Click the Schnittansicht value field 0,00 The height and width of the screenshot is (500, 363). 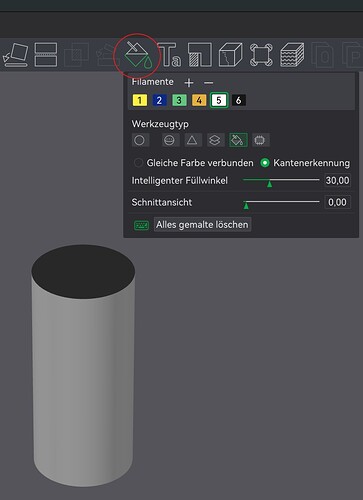tap(337, 202)
